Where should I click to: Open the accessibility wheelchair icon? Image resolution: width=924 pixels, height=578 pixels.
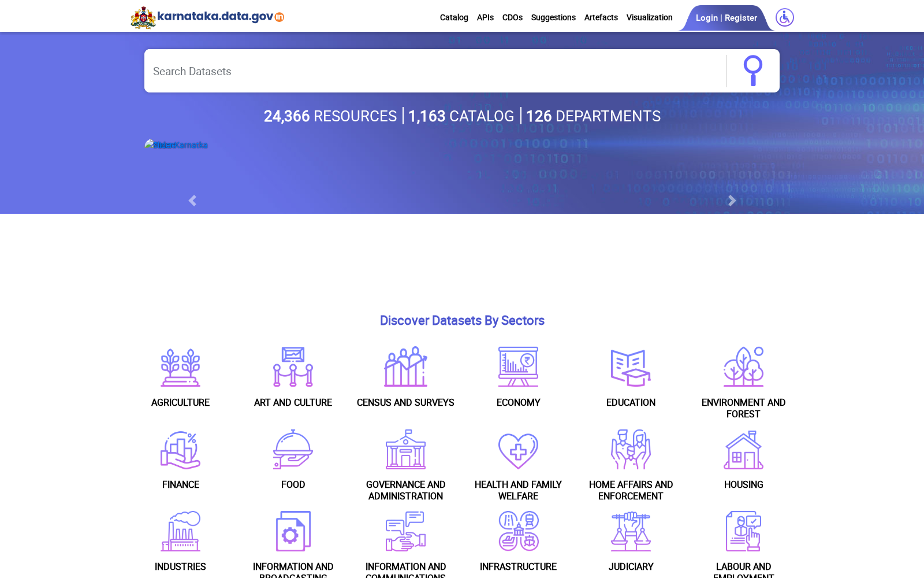(x=784, y=17)
